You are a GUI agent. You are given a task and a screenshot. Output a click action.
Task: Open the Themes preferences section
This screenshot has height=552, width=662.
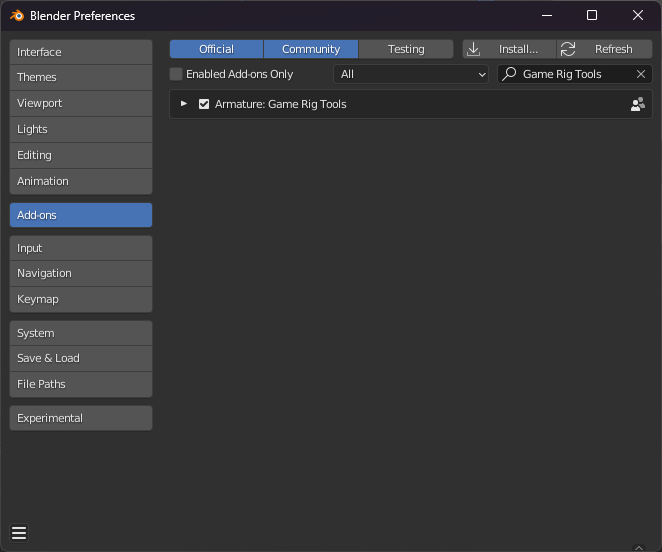point(81,77)
